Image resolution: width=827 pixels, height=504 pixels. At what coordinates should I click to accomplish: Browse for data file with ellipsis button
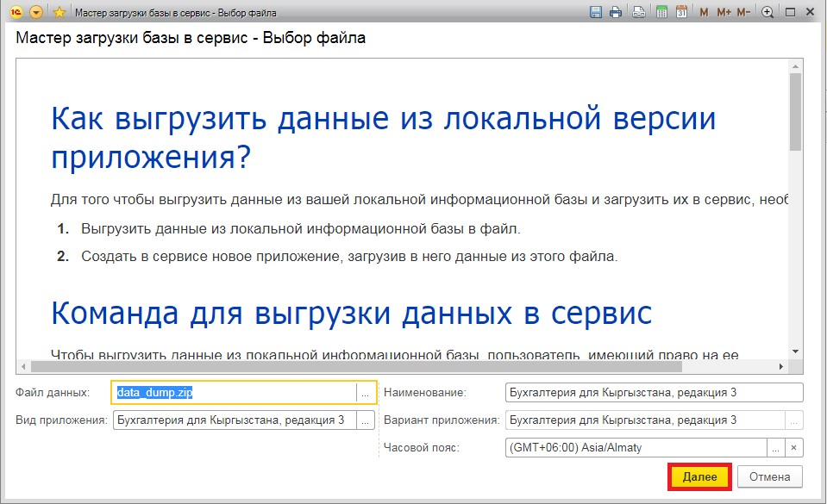pyautogui.click(x=367, y=393)
